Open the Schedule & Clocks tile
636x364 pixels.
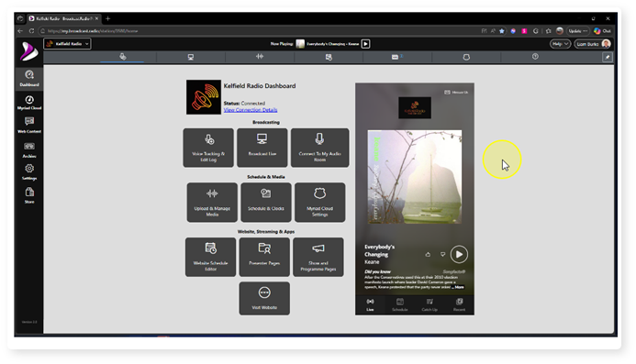coord(265,203)
